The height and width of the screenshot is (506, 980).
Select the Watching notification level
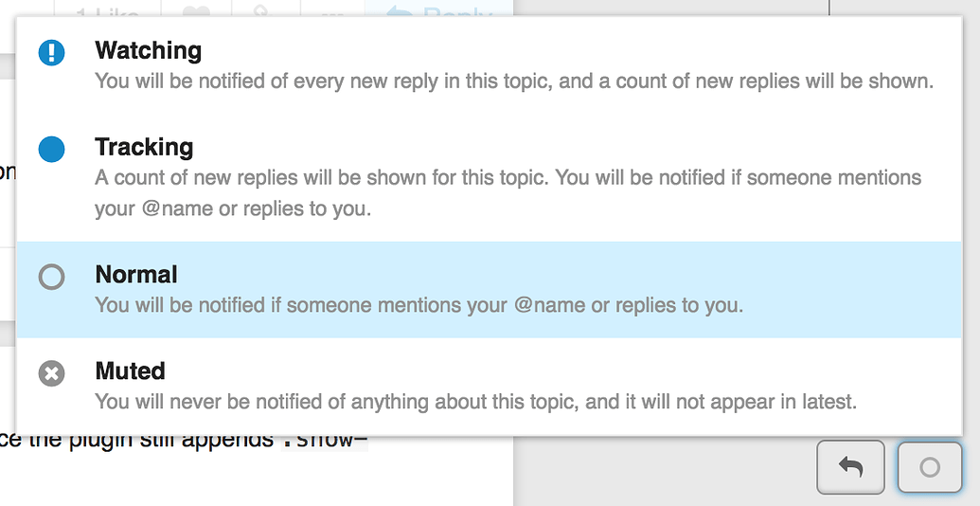[x=149, y=50]
